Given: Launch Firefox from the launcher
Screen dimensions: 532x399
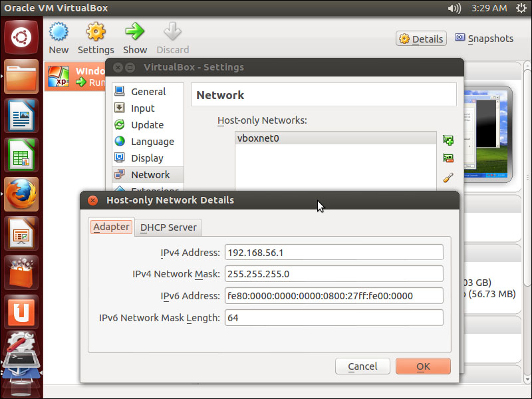Looking at the screenshot, I should point(21,194).
